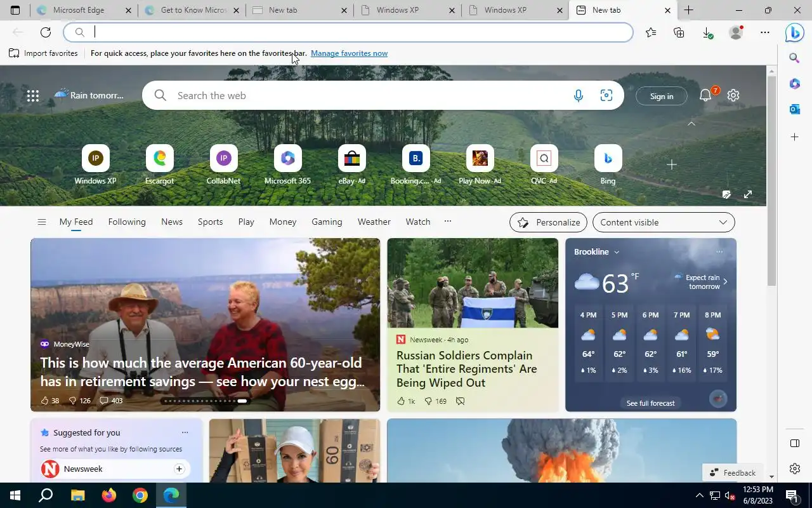Select the Sports feed tab

click(210, 222)
